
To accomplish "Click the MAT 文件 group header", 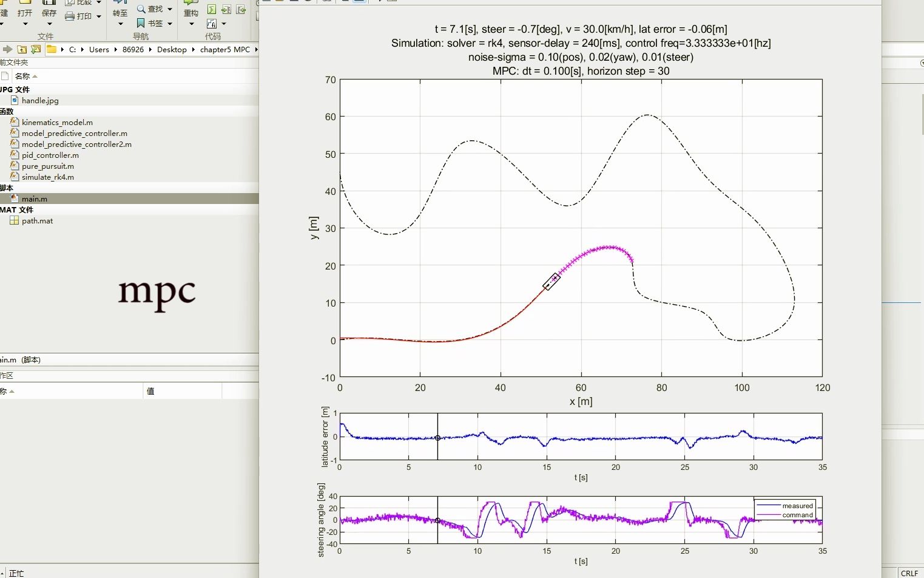I will [x=16, y=209].
